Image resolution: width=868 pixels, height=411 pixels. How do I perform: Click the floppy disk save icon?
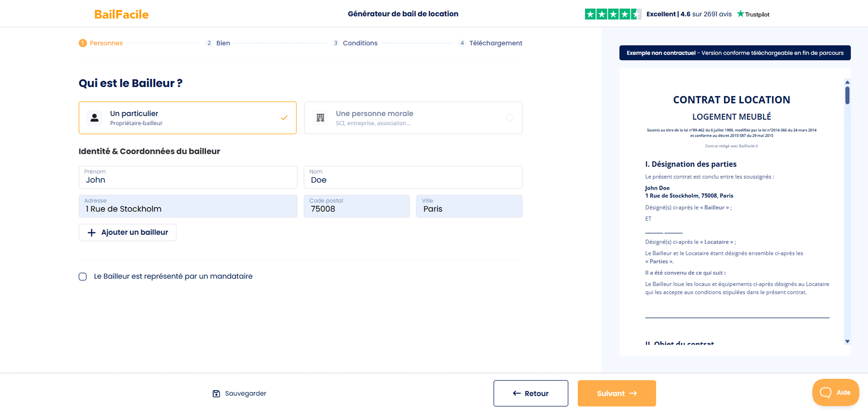tap(216, 394)
